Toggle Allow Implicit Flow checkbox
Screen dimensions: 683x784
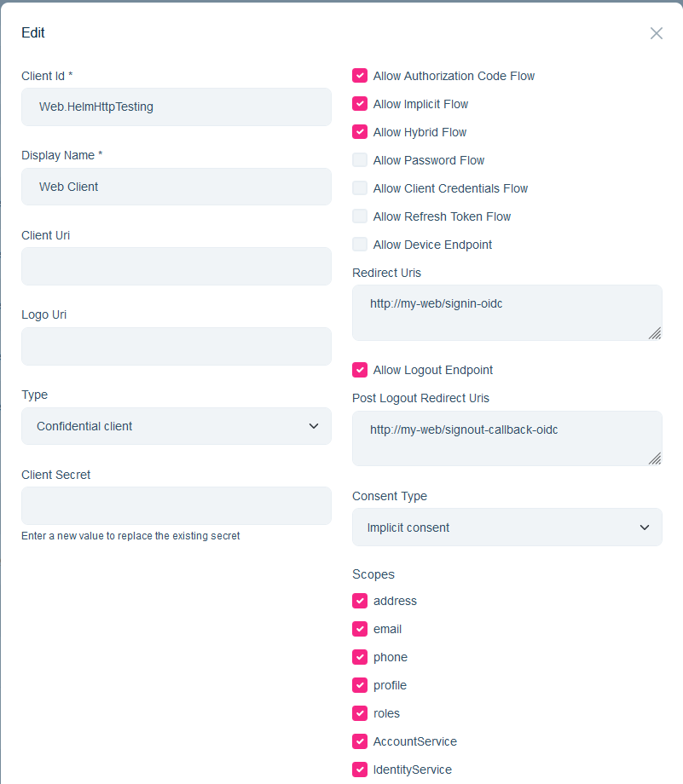[x=360, y=104]
